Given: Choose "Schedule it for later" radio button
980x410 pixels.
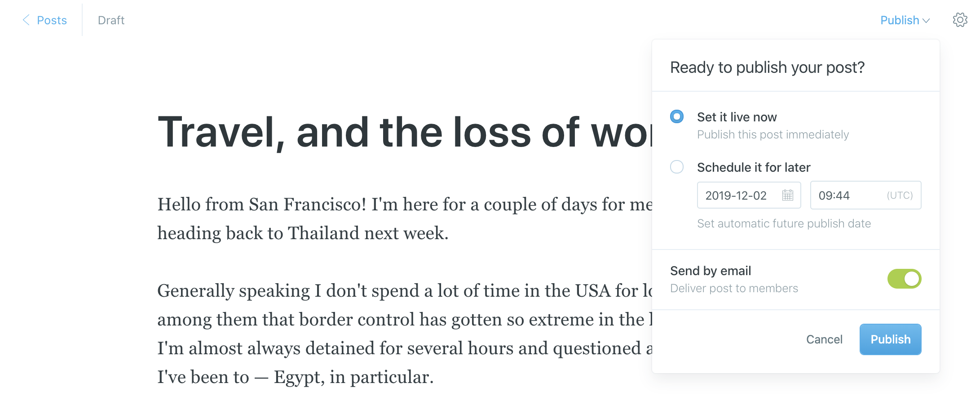Looking at the screenshot, I should pos(677,167).
